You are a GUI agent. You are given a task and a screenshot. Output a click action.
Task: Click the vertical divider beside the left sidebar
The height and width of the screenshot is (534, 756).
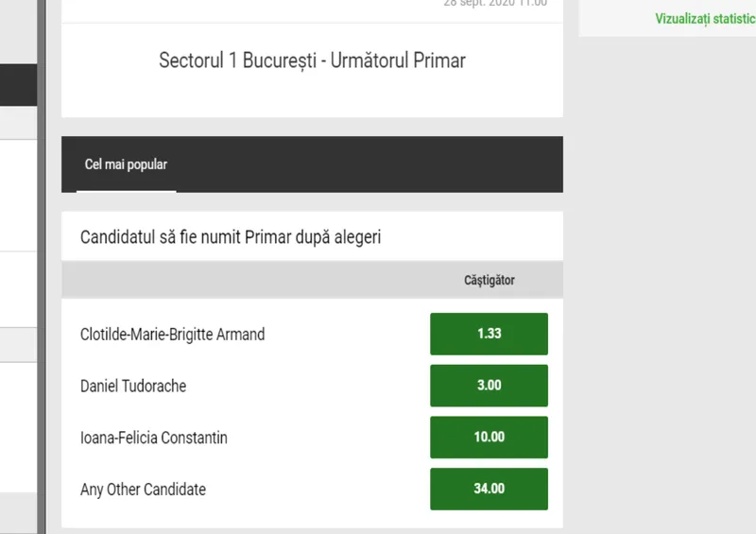pyautogui.click(x=41, y=284)
